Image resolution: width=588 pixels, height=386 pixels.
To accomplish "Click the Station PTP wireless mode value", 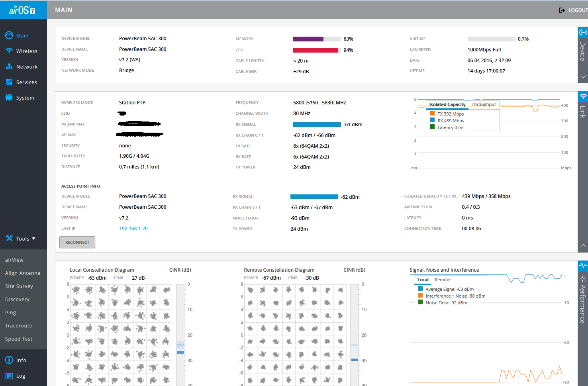I will click(132, 102).
